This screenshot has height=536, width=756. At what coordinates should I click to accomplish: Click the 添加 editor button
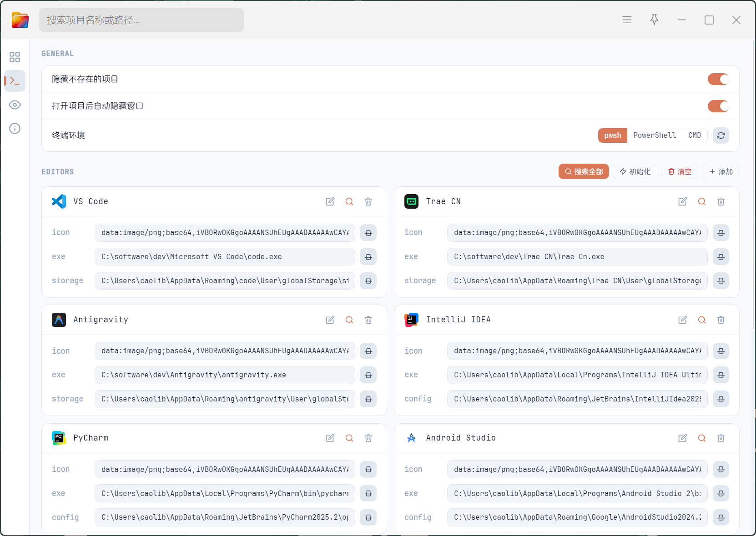pos(721,171)
